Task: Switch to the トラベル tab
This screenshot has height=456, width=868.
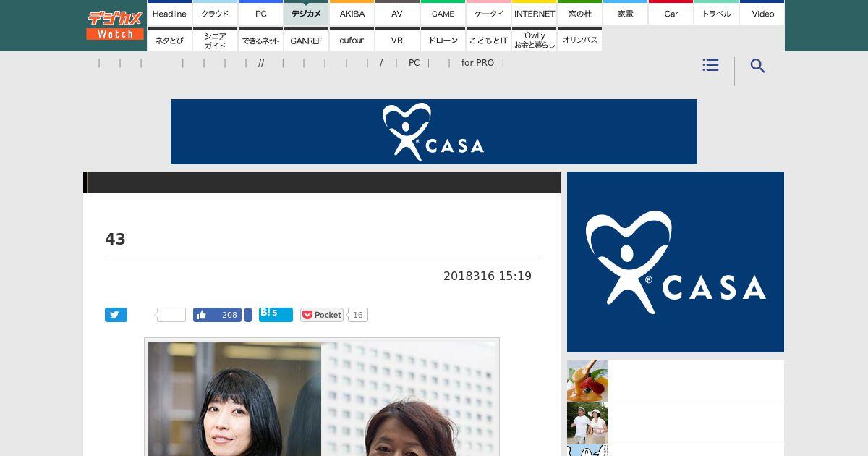Action: [716, 13]
